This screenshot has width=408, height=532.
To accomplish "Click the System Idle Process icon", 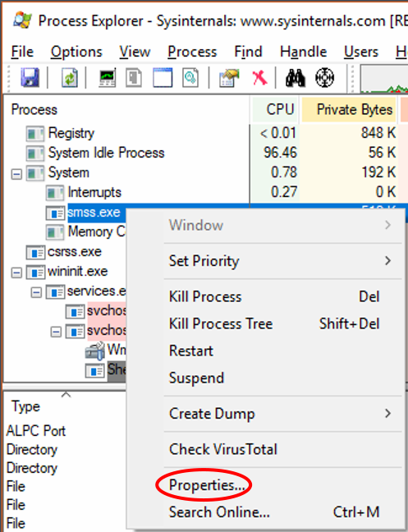I will tap(35, 153).
